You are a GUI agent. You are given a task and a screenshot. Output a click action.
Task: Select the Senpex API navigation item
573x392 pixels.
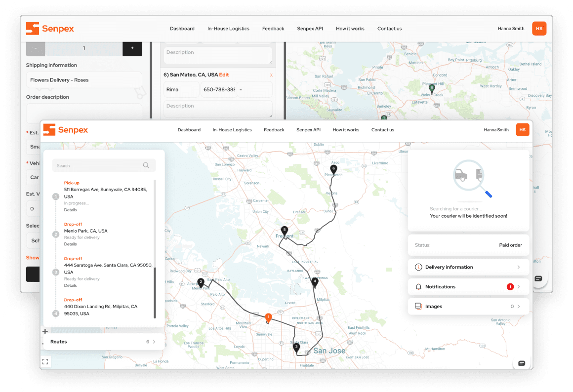click(308, 129)
